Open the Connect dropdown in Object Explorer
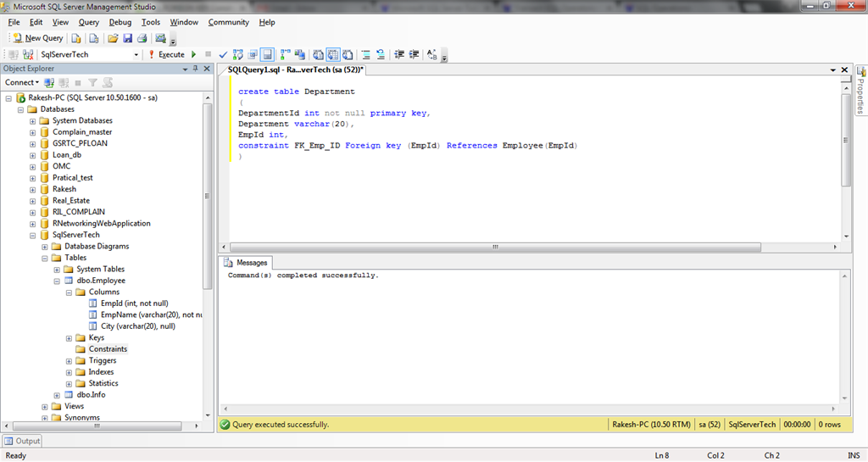 click(x=22, y=83)
